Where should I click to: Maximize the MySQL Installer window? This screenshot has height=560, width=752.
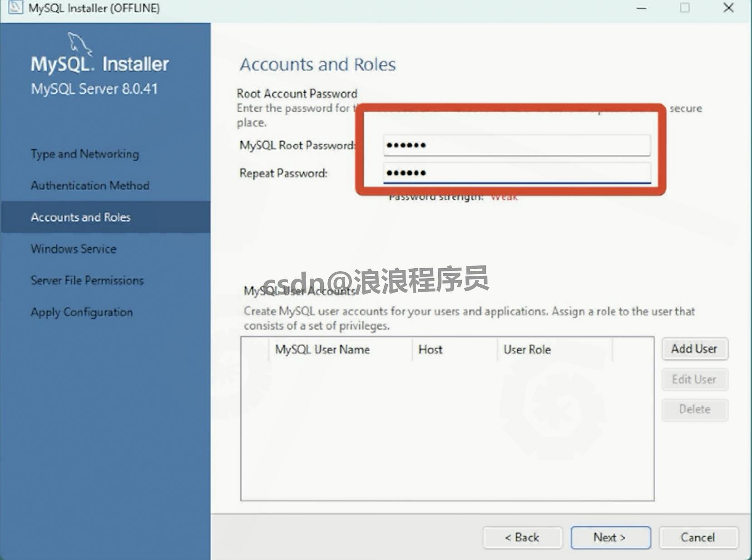[x=685, y=8]
